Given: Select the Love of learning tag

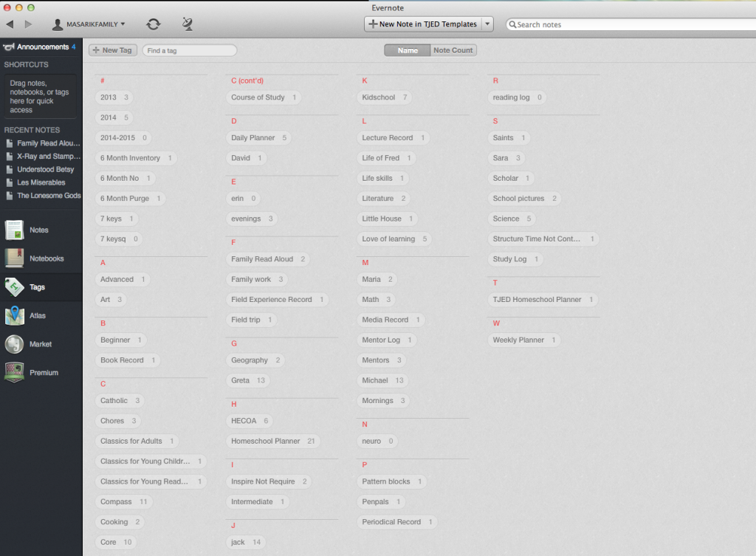Looking at the screenshot, I should click(x=394, y=238).
